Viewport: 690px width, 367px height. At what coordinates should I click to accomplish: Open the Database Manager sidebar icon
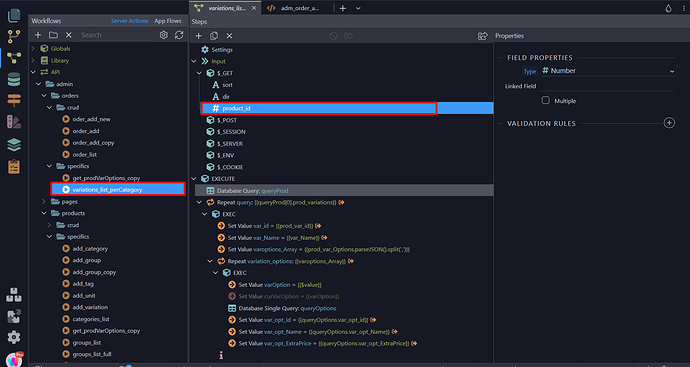coord(14,80)
